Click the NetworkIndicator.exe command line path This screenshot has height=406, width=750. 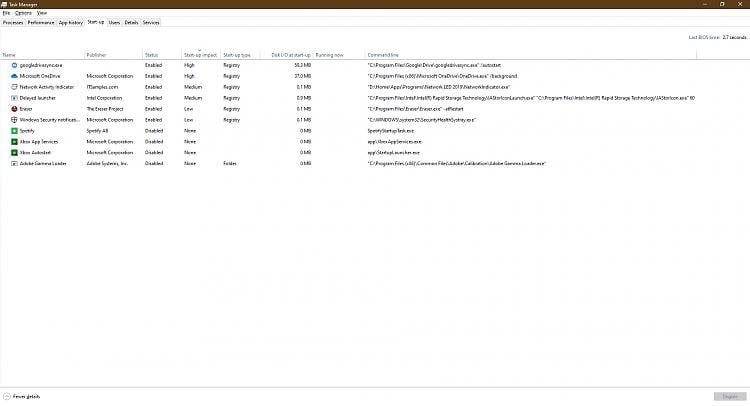[439, 87]
